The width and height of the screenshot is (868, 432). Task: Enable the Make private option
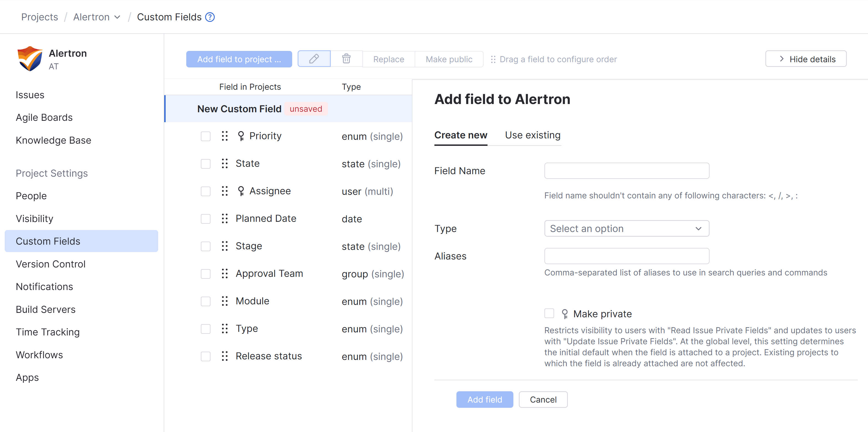pos(549,313)
